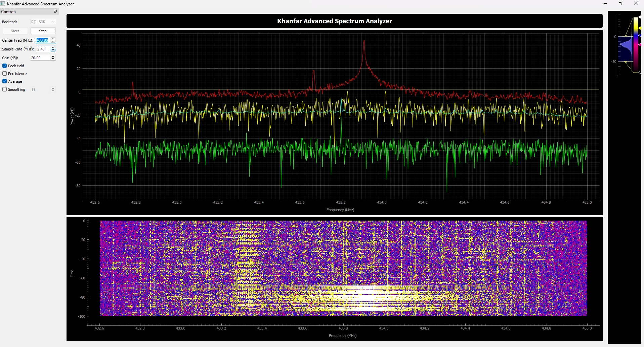Viewport: 644px width, 347px height.
Task: Click the Smoothing window value 11
Action: point(40,90)
